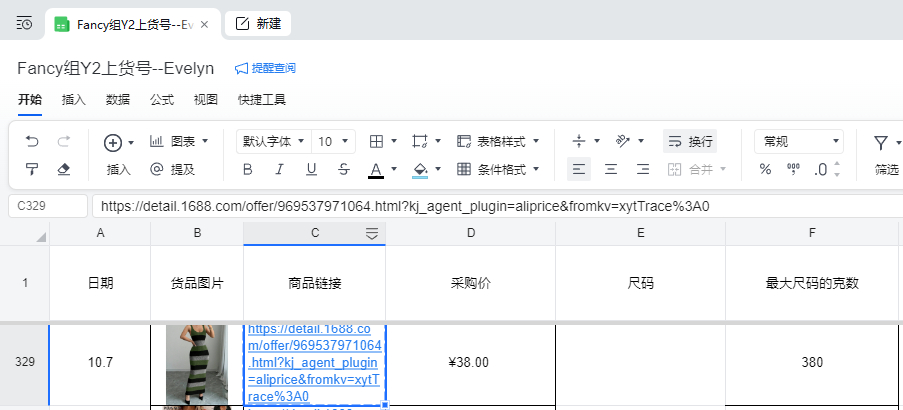Click the insert plus icon
This screenshot has height=410, width=903.
click(113, 142)
